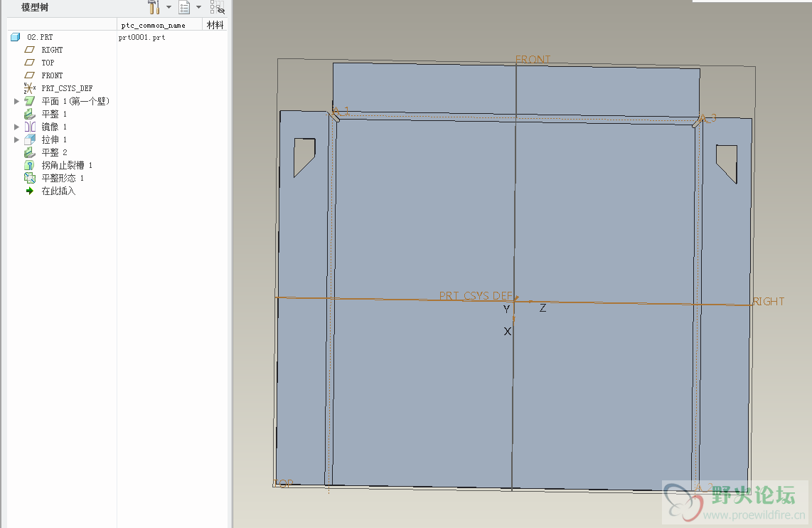Click the 平面 1 planar wall icon
The image size is (812, 528).
[30, 101]
